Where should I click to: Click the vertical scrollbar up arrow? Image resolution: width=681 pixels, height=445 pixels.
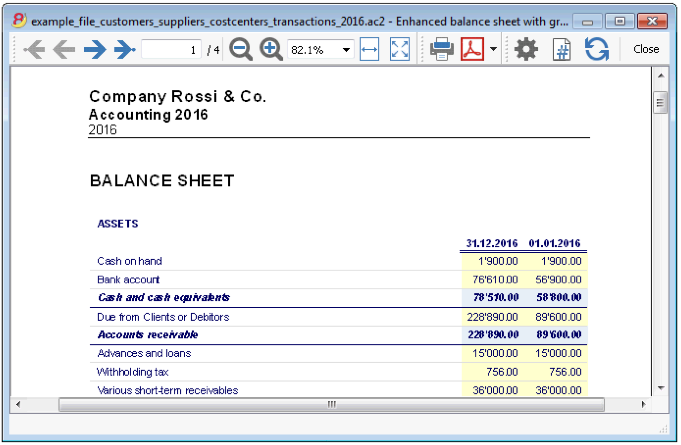pyautogui.click(x=661, y=76)
